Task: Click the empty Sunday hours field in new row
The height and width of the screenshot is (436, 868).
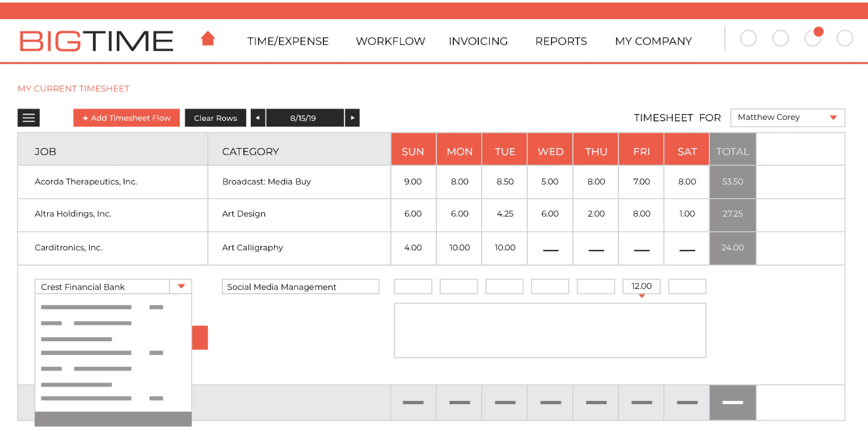Action: (413, 286)
